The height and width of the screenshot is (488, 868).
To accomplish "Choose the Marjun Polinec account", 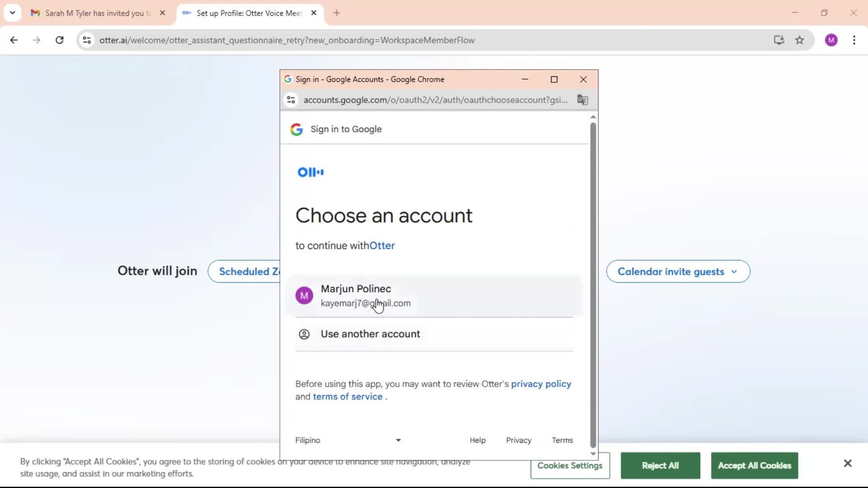I will pyautogui.click(x=434, y=296).
